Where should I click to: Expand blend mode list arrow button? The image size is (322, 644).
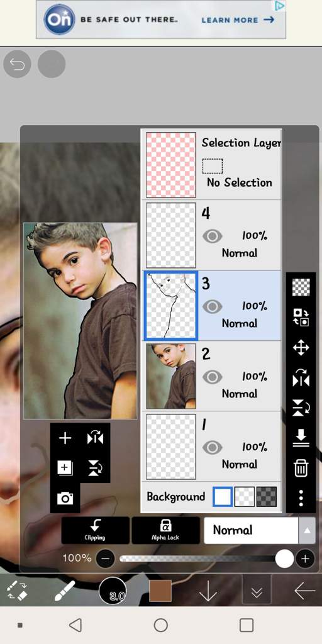click(x=307, y=530)
